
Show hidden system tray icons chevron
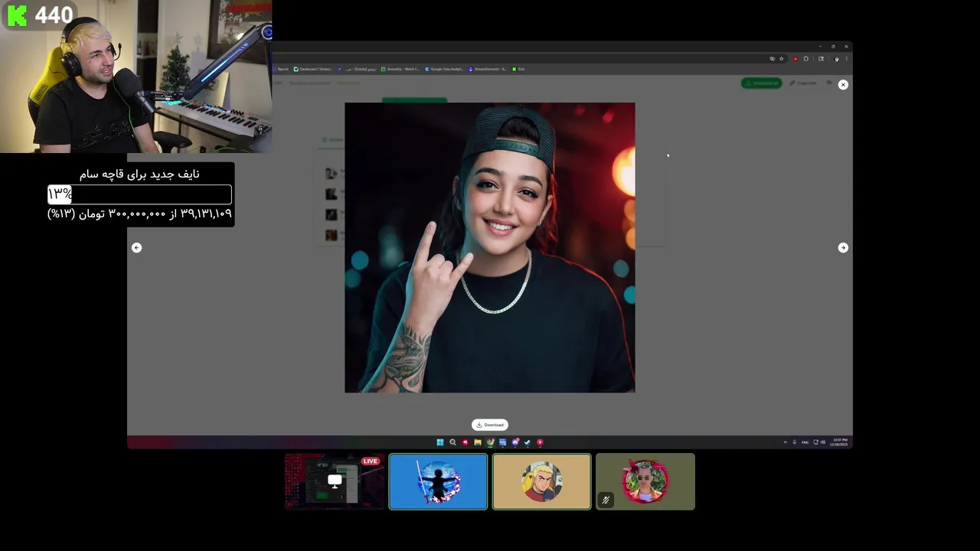[786, 442]
